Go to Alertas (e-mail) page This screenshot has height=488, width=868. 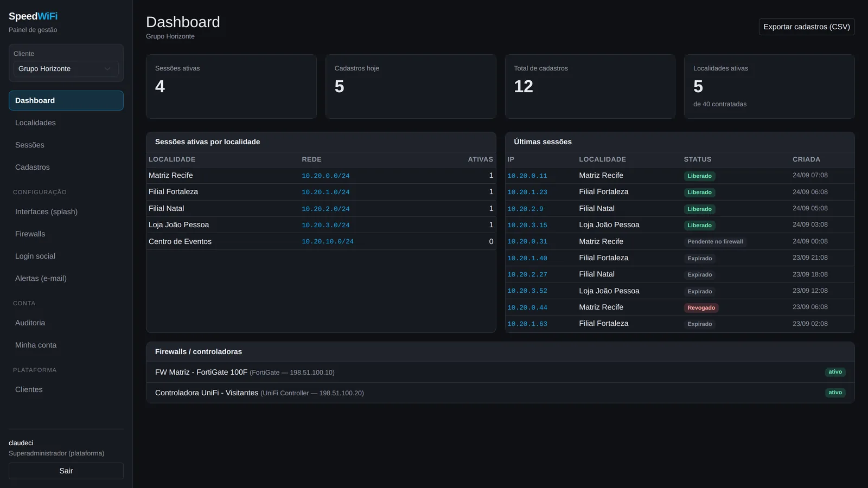66,278
